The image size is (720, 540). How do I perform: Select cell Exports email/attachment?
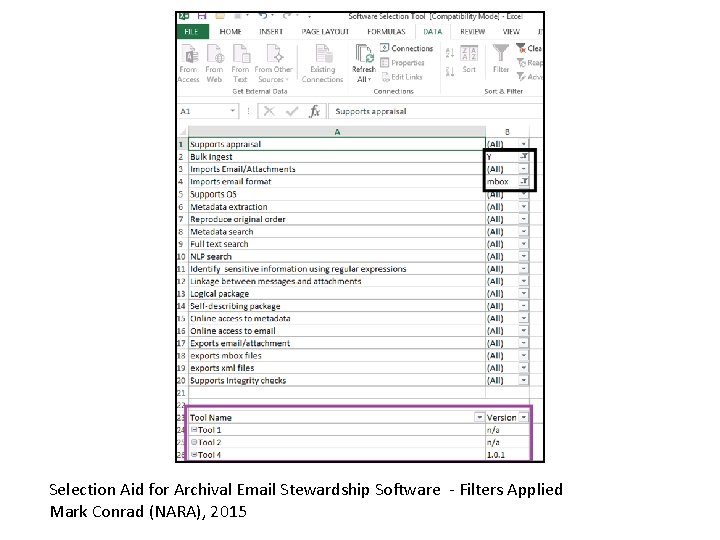pyautogui.click(x=337, y=343)
